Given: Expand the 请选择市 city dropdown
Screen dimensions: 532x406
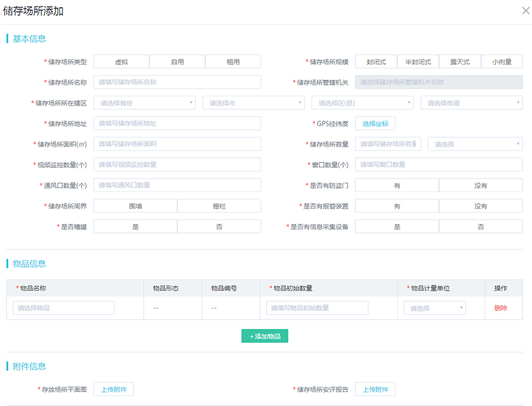Looking at the screenshot, I should point(253,103).
